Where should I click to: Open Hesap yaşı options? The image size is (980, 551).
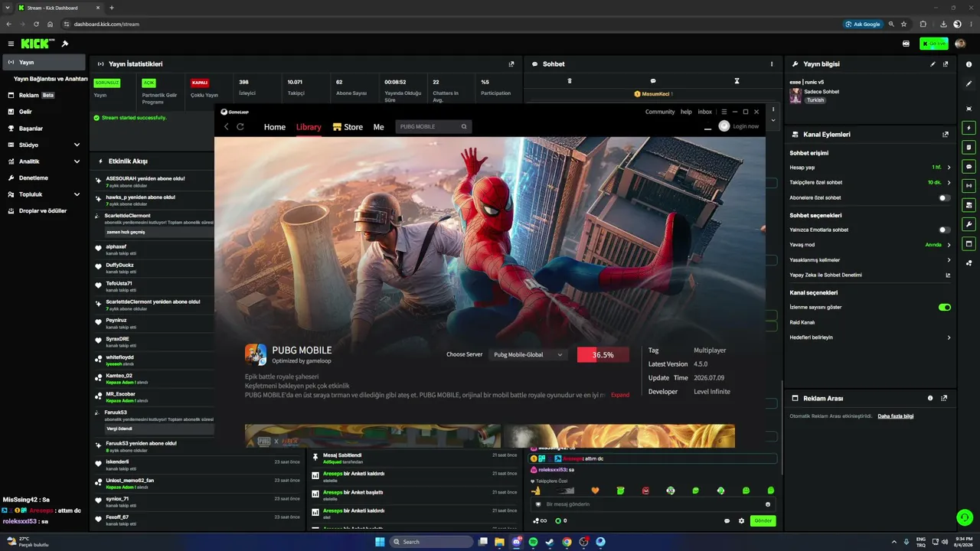point(870,167)
